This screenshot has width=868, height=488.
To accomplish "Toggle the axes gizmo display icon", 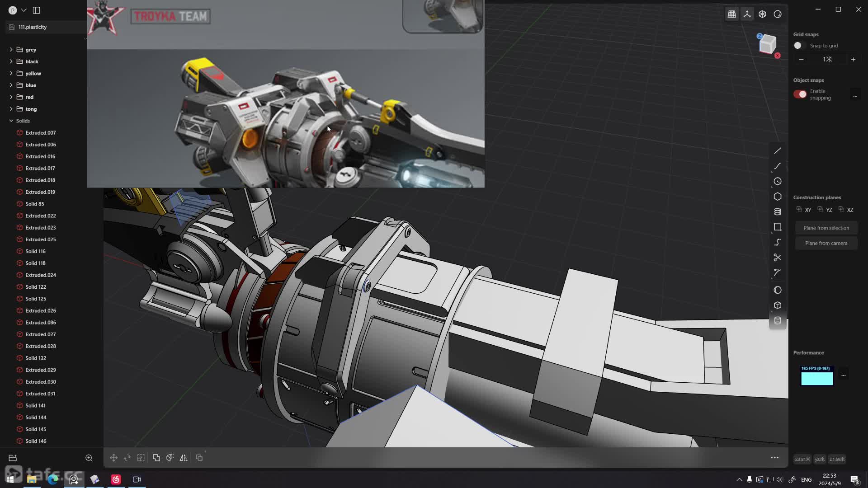I will click(x=747, y=14).
